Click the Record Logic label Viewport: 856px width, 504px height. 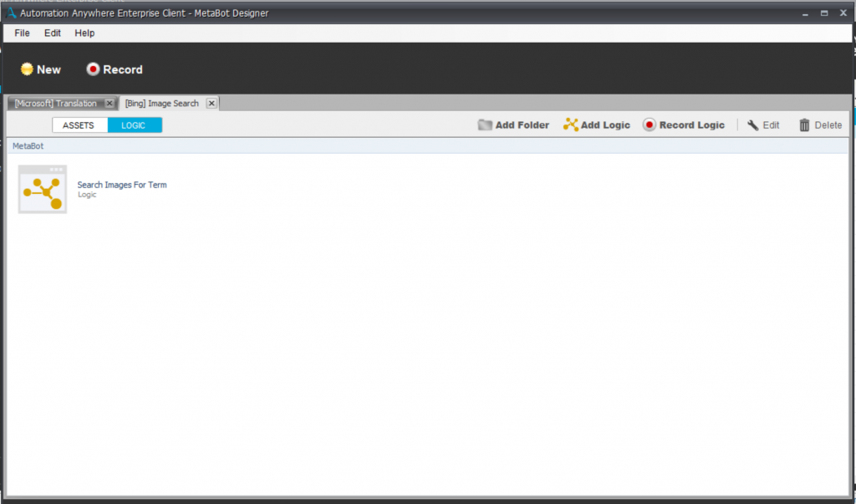[692, 125]
